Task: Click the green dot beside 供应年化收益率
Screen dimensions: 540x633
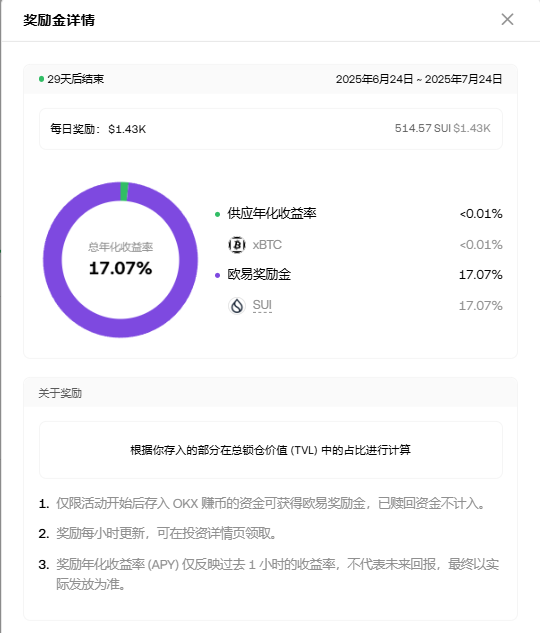Action: click(x=218, y=214)
